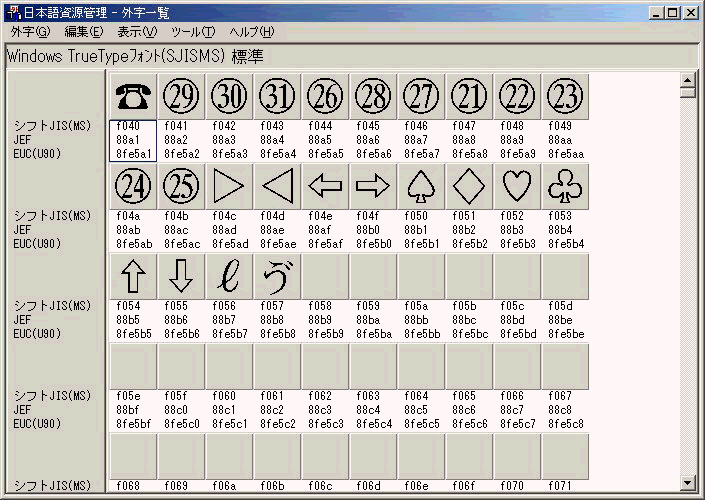This screenshot has width=705, height=500.
Task: Click the JEF code 88b8
Action: [272, 320]
